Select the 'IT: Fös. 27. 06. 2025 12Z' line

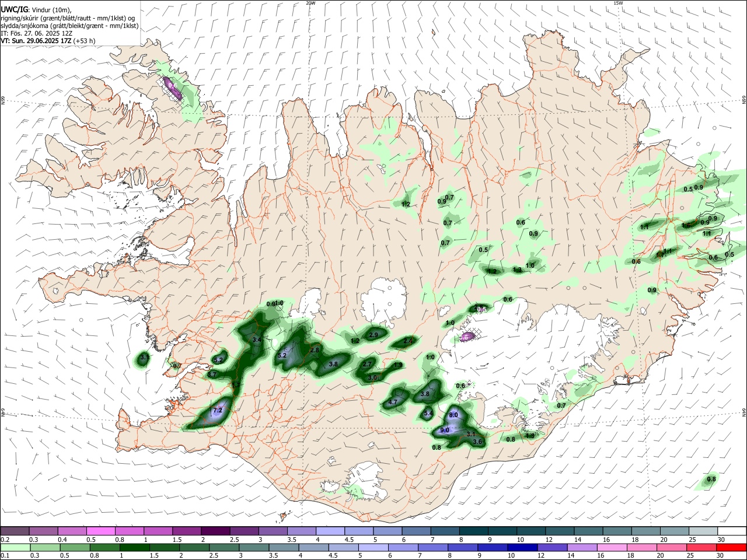tap(37, 33)
